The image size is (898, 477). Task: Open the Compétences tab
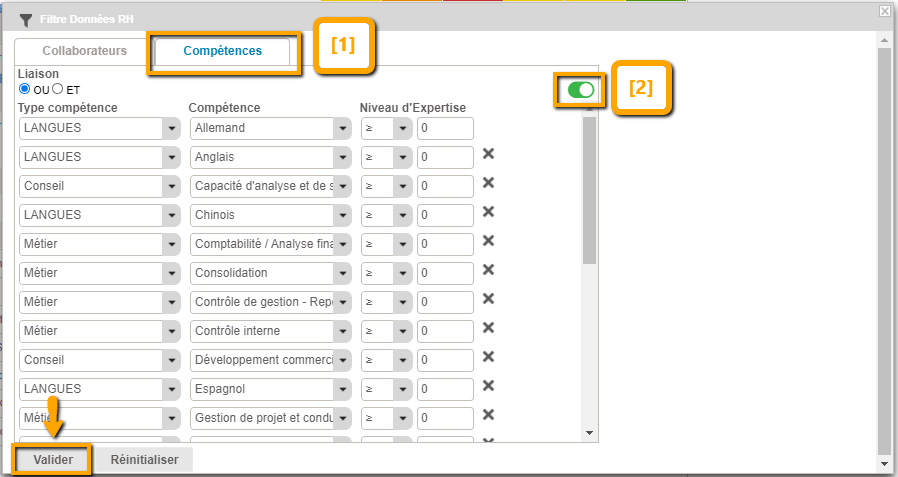[222, 51]
